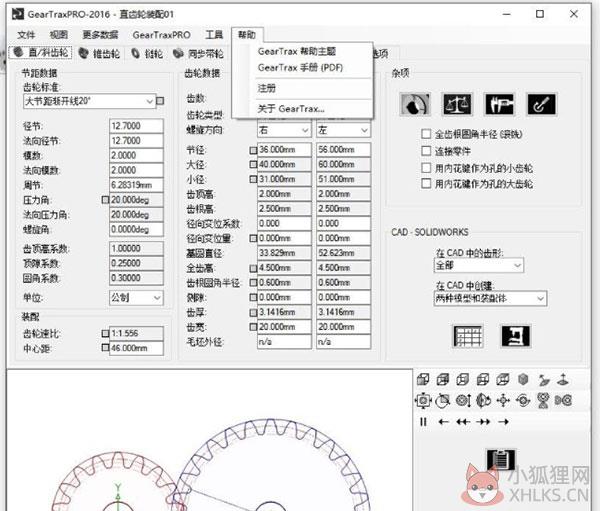Switch to 锥齿轮 tab
Screen dimensions: 600x511
coord(99,53)
